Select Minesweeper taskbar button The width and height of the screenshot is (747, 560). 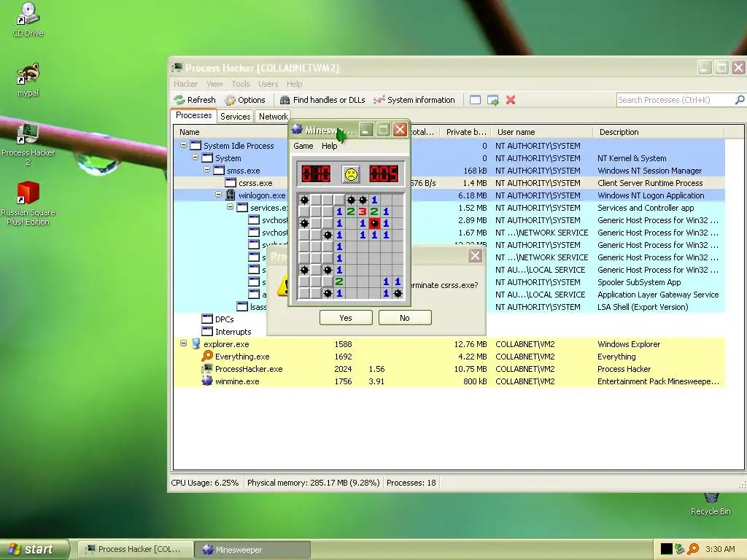point(252,550)
